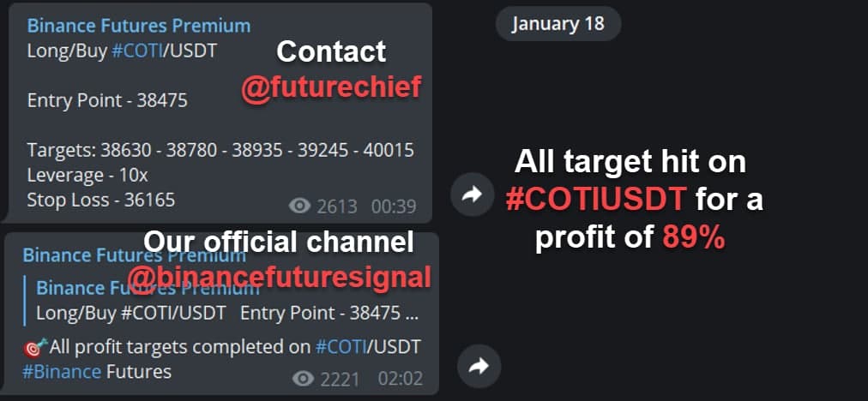This screenshot has height=401, width=868.
Task: Click the eye views icon showing 2613
Action: tap(299, 206)
